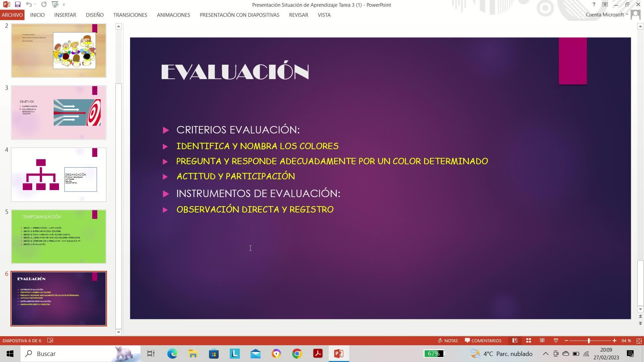The width and height of the screenshot is (644, 362).
Task: Expand the Customize Quick Access Toolbar dropdown
Action: [64, 5]
